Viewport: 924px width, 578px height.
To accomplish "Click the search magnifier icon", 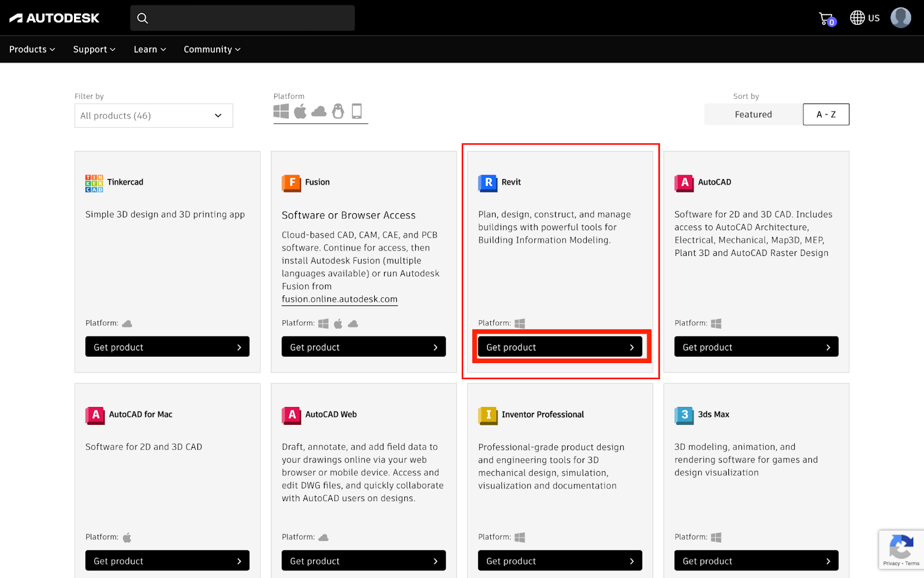I will 143,18.
